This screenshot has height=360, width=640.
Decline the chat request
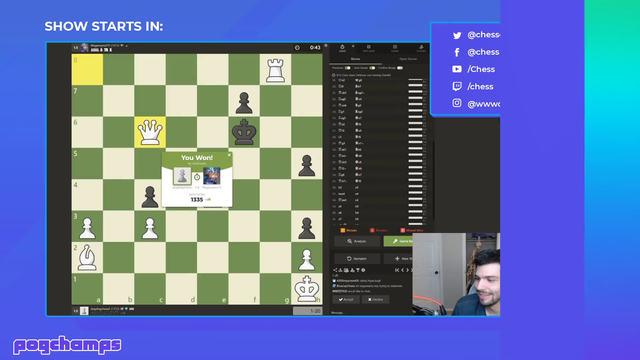pyautogui.click(x=376, y=300)
